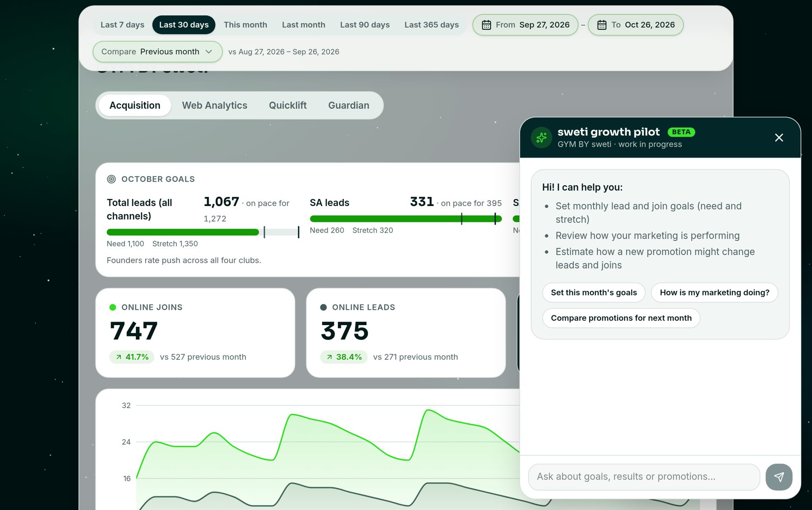Click the 38.4% change badge
This screenshot has height=510, width=812.
pos(344,357)
